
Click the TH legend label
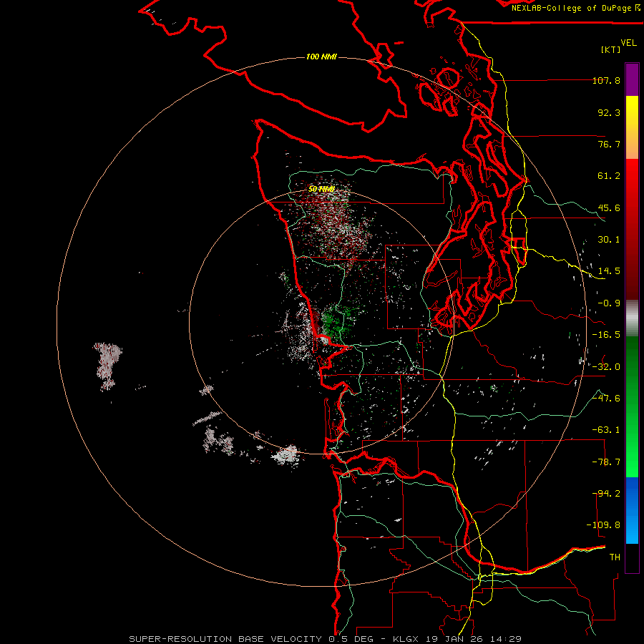615,557
